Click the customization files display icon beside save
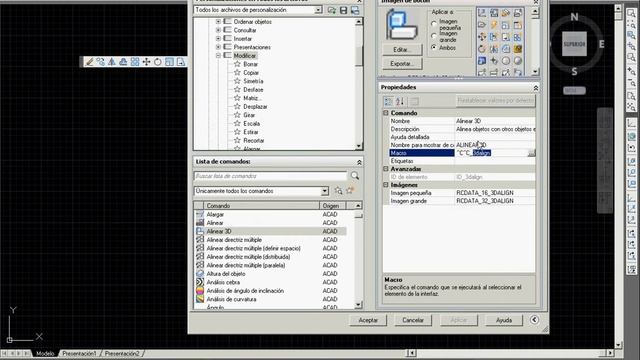This screenshot has height=360, width=640. (355, 10)
